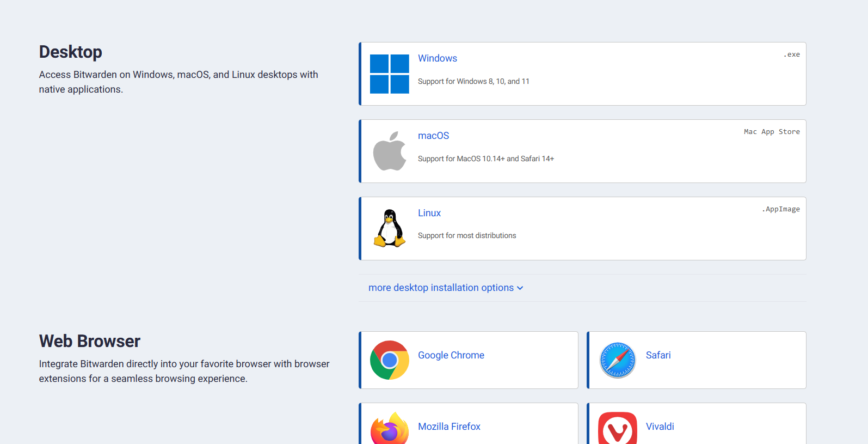Click the Desktop section heading
The width and height of the screenshot is (868, 444).
[71, 52]
